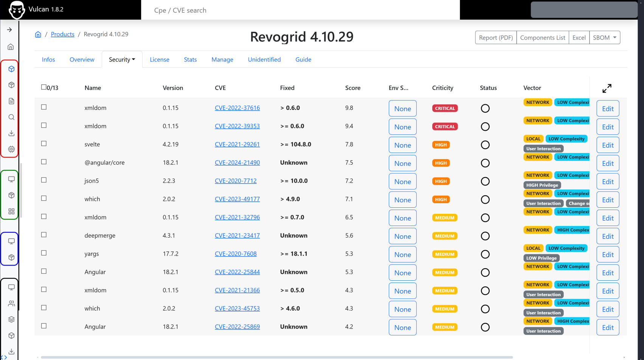Viewport: 644px width, 360px height.
Task: Open the stacked layers icon in sidebar
Action: (x=11, y=319)
